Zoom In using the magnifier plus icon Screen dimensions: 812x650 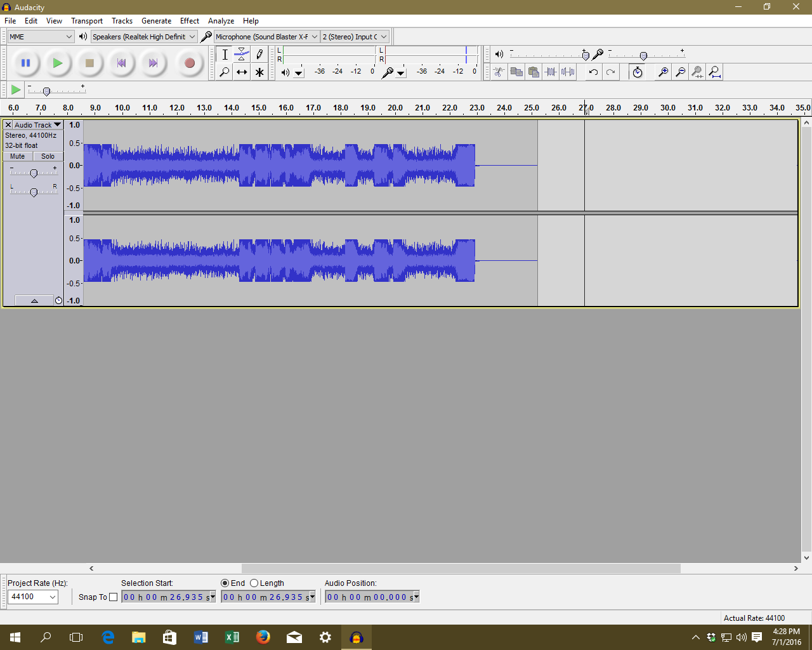tap(663, 72)
